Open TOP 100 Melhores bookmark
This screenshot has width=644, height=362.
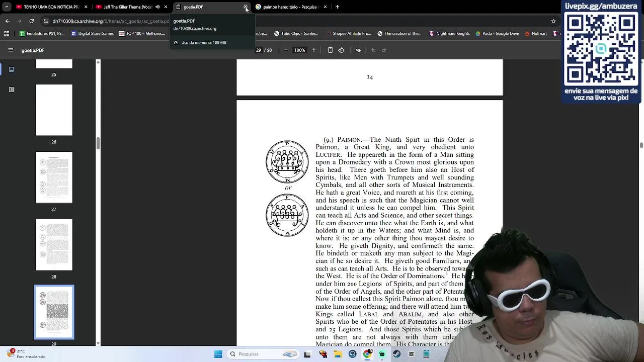point(142,34)
